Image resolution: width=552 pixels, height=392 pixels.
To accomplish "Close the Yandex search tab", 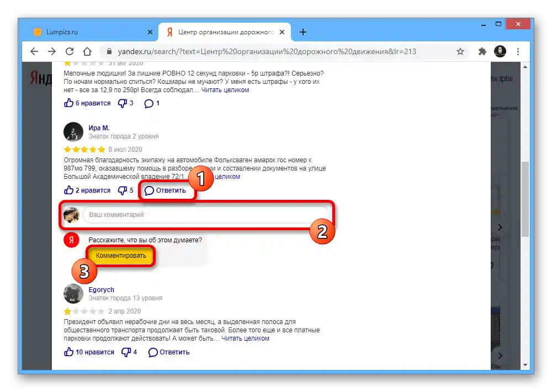I will 282,32.
